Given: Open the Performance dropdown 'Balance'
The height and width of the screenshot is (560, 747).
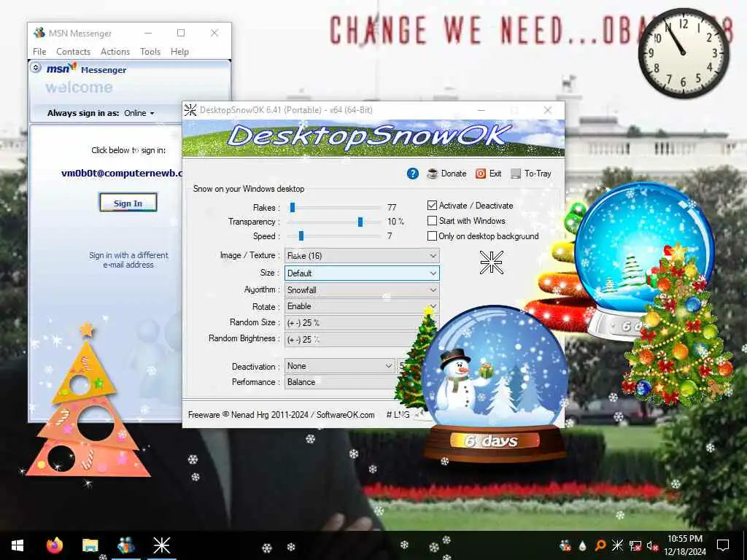Looking at the screenshot, I should [341, 382].
